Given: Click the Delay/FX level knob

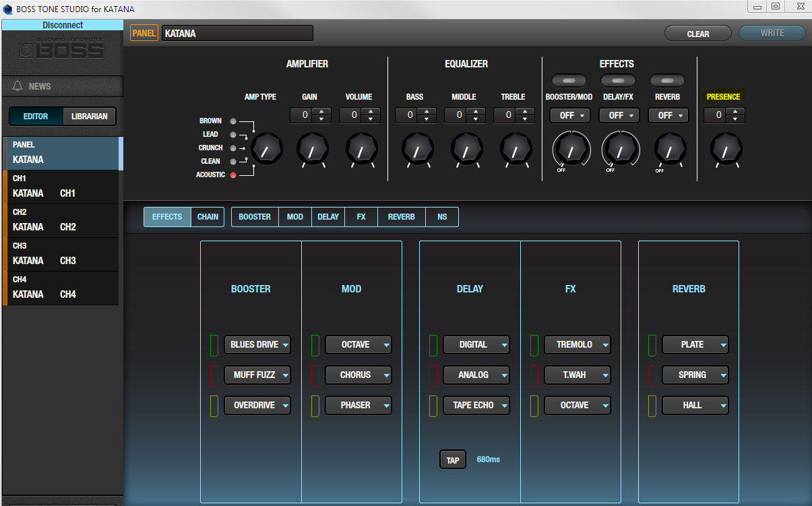Looking at the screenshot, I should click(x=621, y=150).
